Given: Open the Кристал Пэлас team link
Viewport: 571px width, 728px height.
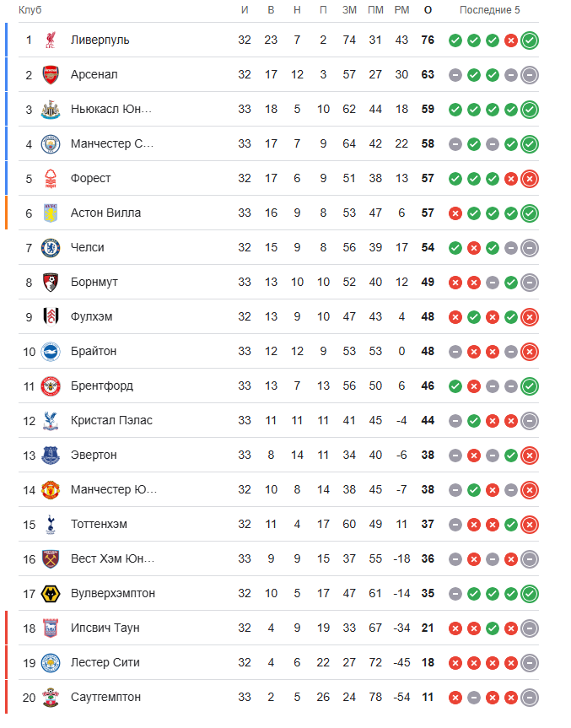Looking at the screenshot, I should click(x=111, y=421).
